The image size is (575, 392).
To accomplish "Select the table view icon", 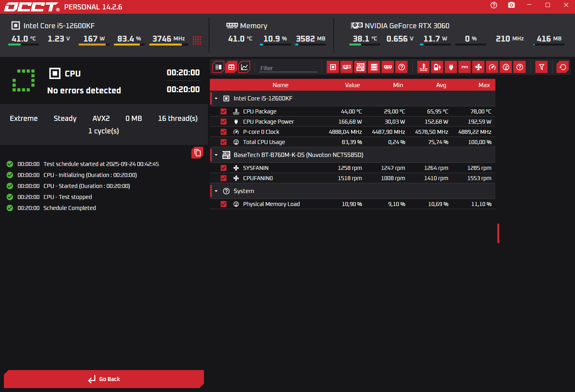I will click(x=231, y=67).
